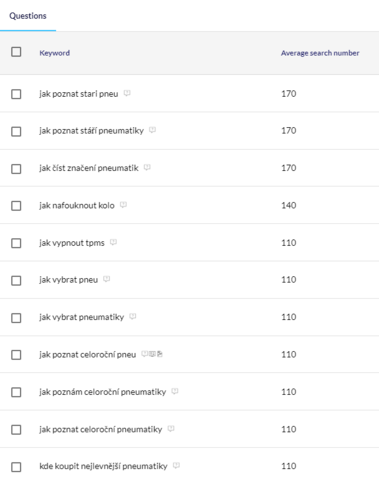Click keyword text 'jak vybrat pneu'

click(69, 279)
